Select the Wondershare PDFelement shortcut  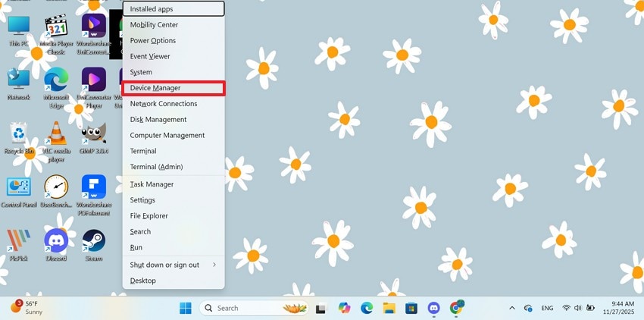94,196
